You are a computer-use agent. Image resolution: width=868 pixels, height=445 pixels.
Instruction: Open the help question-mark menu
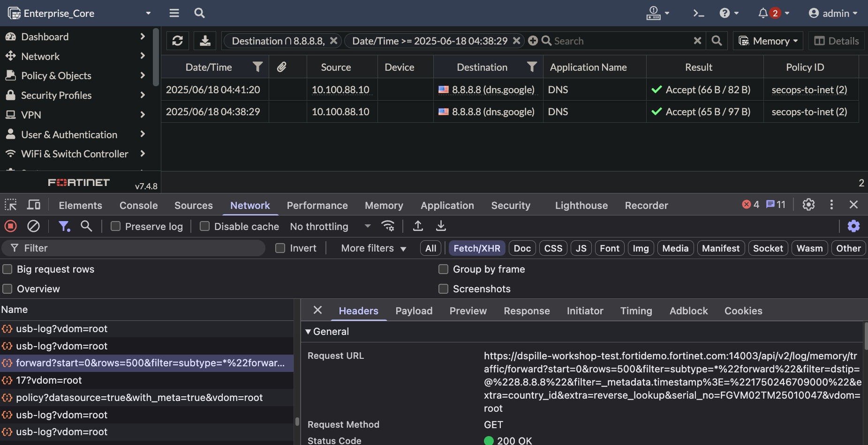[729, 13]
